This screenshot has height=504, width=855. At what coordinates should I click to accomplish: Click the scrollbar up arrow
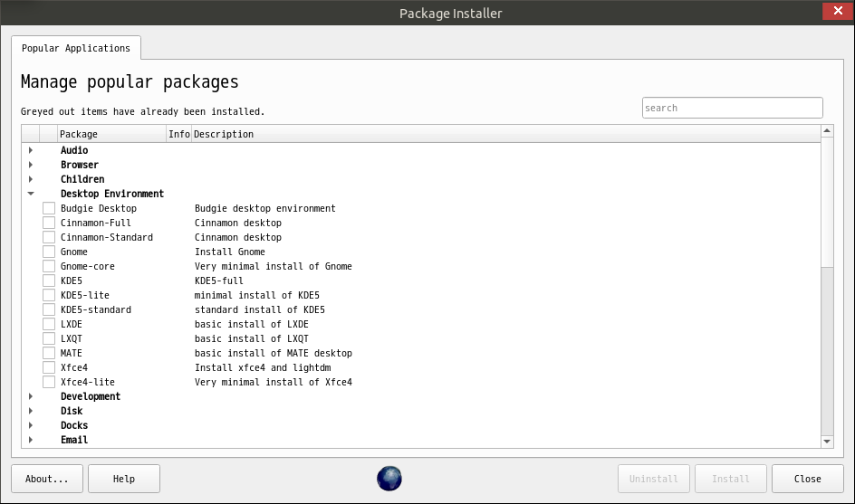pos(827,131)
